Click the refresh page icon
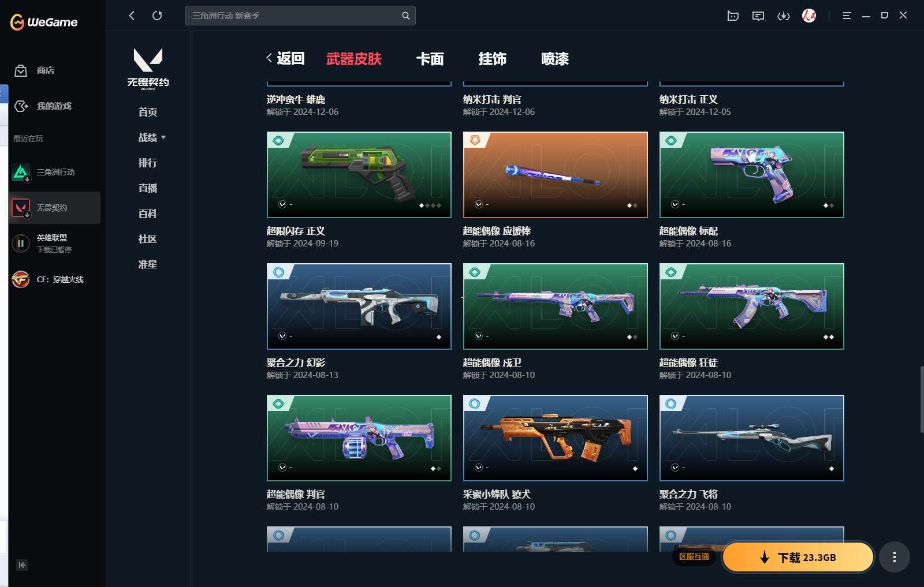Viewport: 924px width, 587px height. tap(157, 16)
